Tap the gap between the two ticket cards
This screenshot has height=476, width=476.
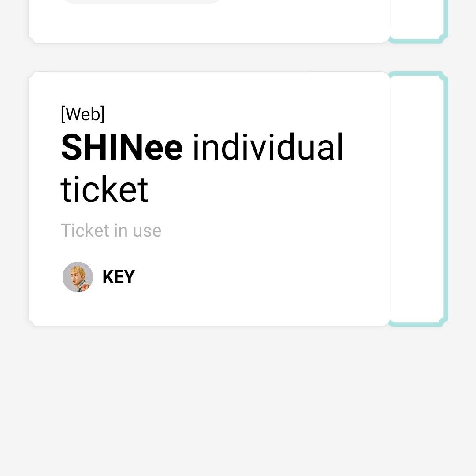click(238, 57)
